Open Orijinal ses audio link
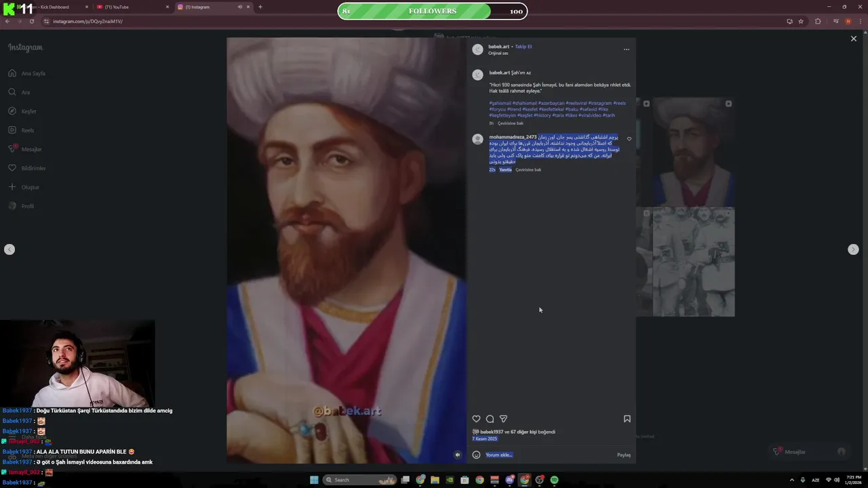868x488 pixels. 498,53
